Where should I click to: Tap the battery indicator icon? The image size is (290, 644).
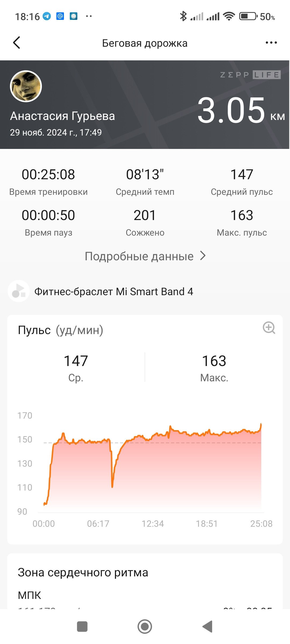[248, 16]
